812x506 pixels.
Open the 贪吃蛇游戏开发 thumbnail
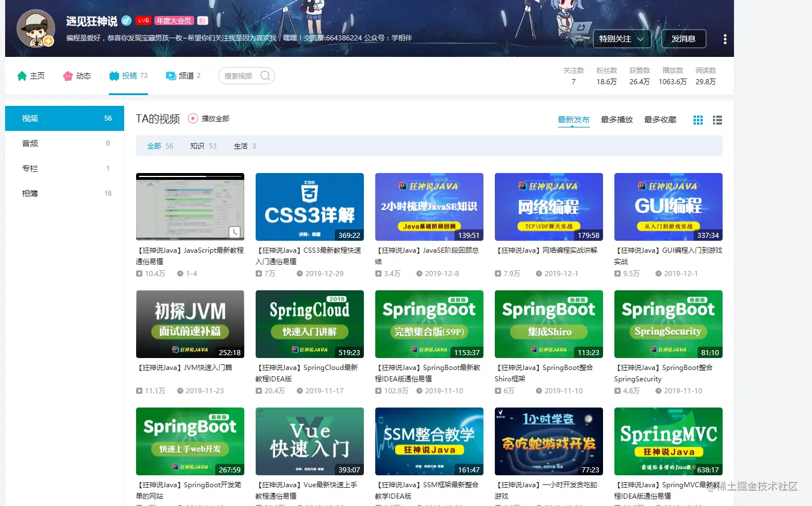click(549, 441)
